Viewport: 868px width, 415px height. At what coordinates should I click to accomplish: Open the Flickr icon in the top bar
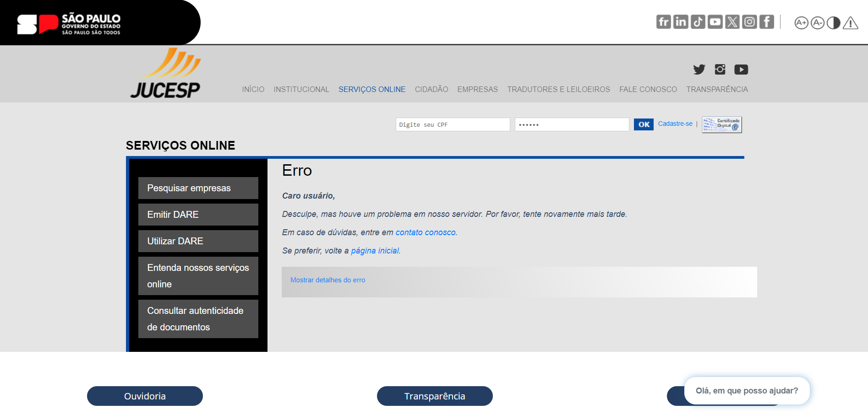(663, 22)
